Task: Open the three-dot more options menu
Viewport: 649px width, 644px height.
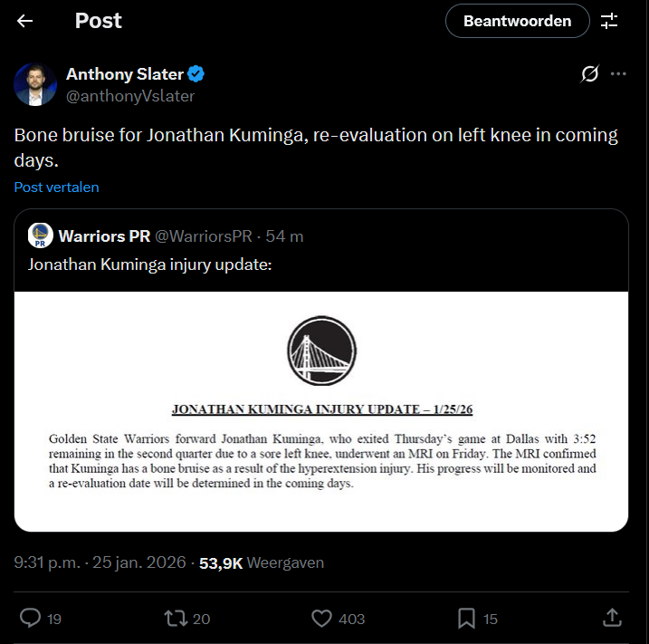Action: [x=619, y=74]
